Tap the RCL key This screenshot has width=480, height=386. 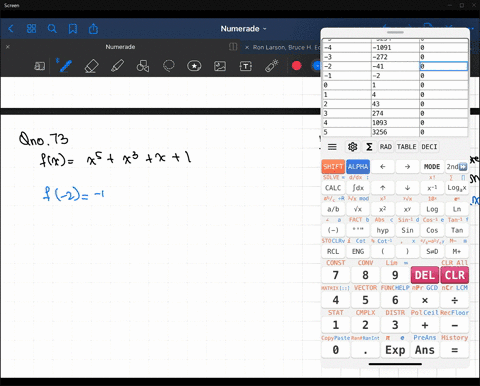point(333,252)
